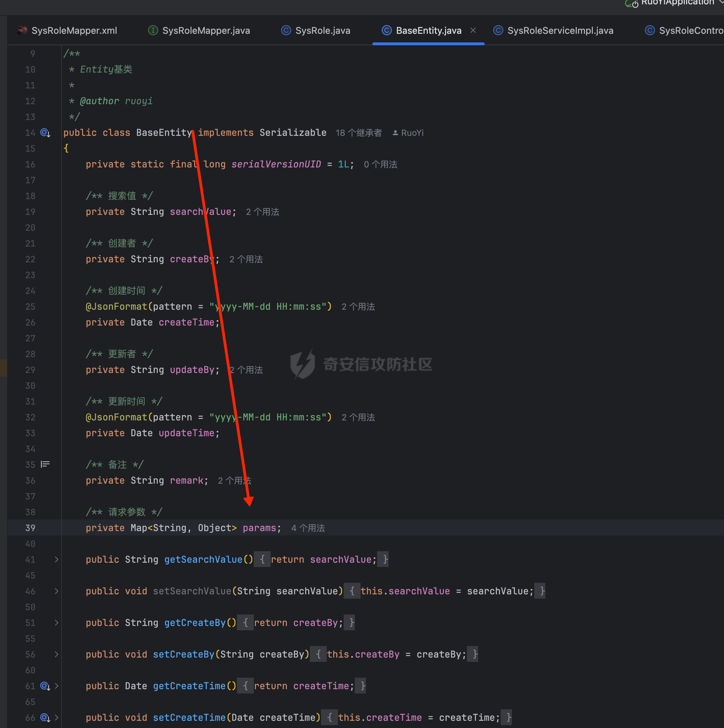Expand the folded setCreateBy method
Image resolution: width=724 pixels, height=728 pixels.
coord(56,655)
